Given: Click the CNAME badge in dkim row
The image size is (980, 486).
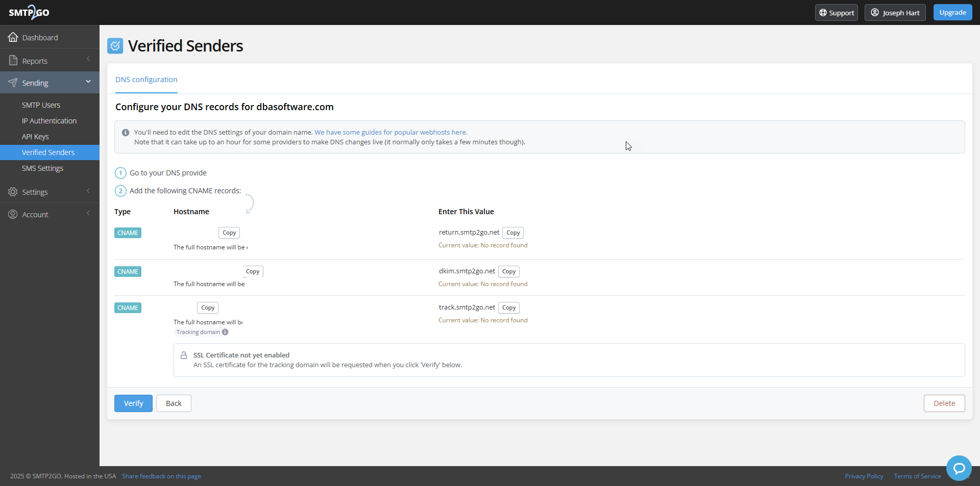Looking at the screenshot, I should pos(128,271).
